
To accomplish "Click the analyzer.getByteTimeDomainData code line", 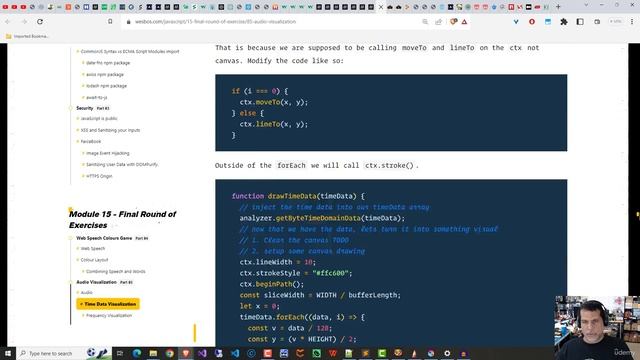I will (322, 218).
